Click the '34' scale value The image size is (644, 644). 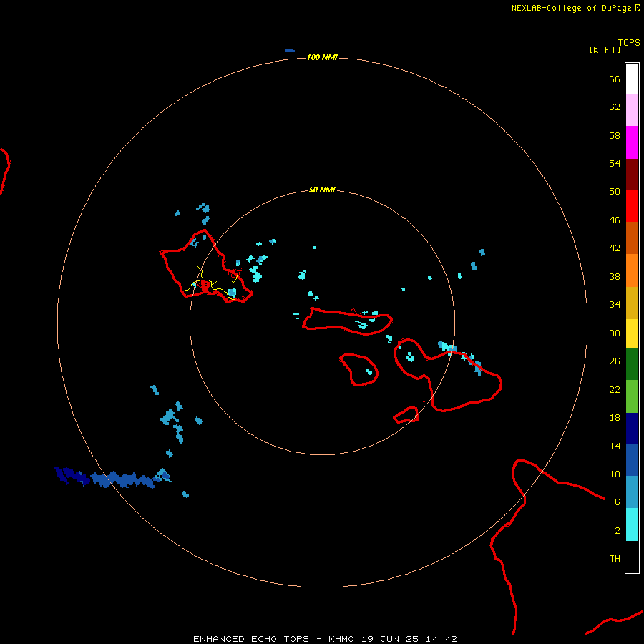615,304
